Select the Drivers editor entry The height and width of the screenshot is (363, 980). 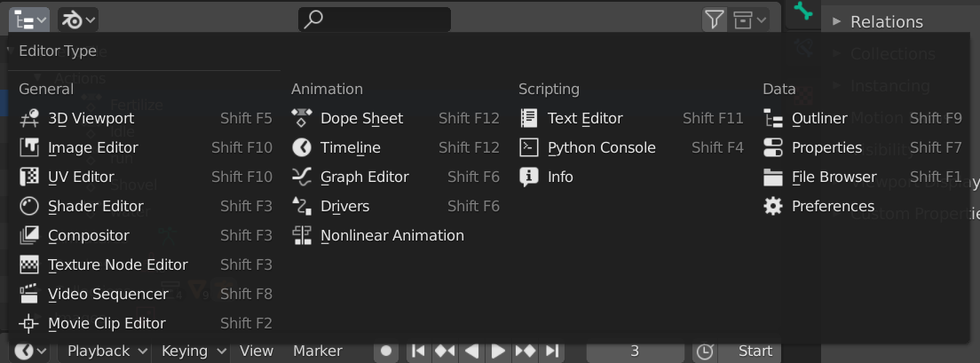(x=396, y=206)
